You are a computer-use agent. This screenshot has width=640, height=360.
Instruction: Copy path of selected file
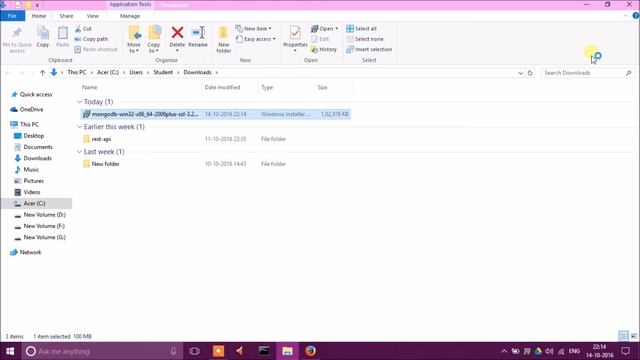tap(91, 39)
